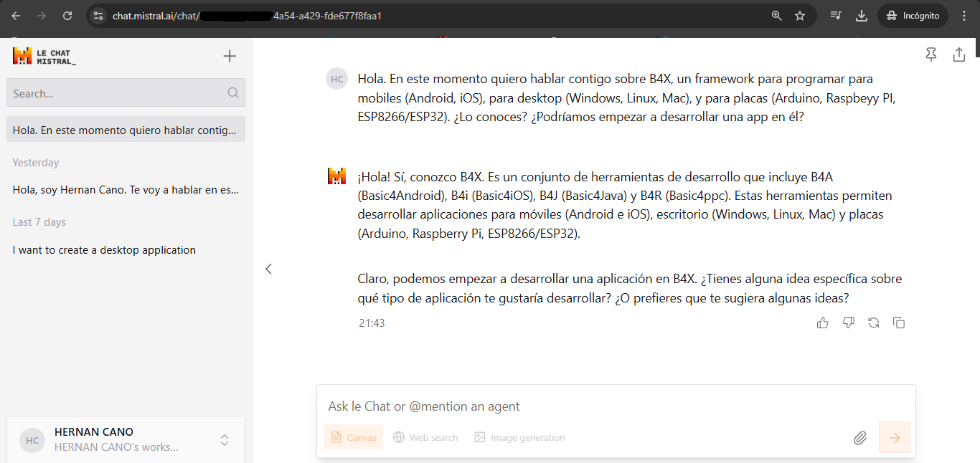This screenshot has height=463, width=980.
Task: Open Chrome three-dot menu
Action: (963, 16)
